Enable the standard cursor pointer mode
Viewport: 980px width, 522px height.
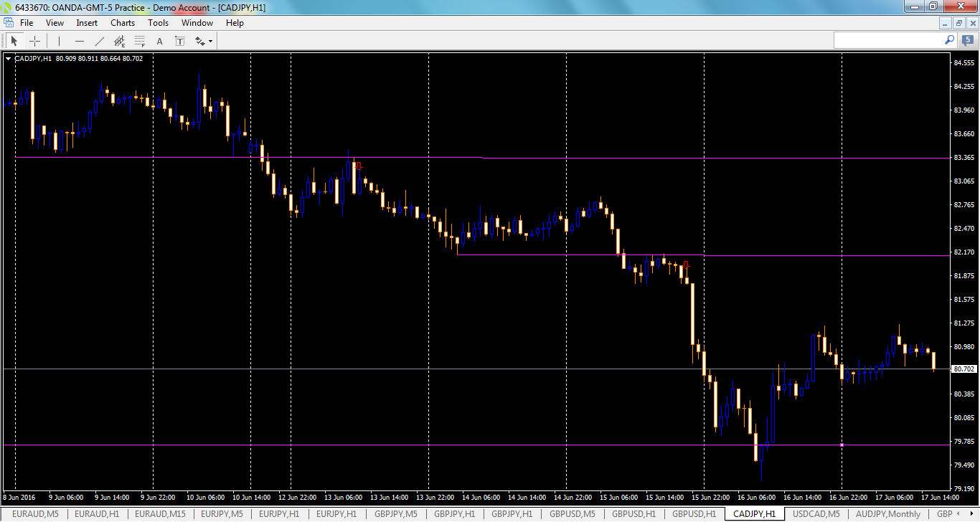pos(14,40)
